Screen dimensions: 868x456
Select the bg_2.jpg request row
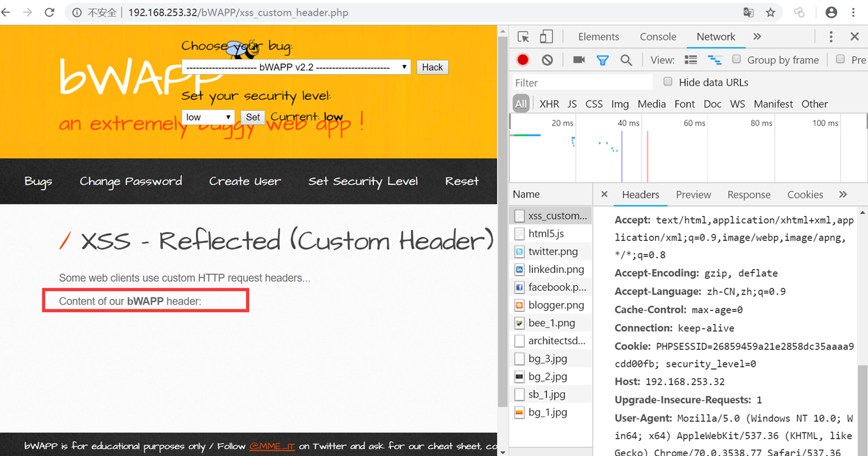pyautogui.click(x=551, y=376)
